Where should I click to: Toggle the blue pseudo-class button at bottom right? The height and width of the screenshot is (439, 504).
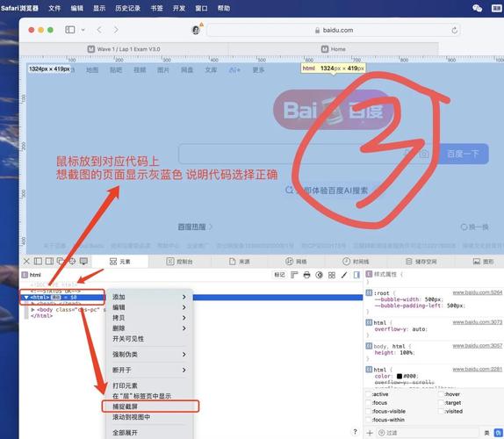click(499, 433)
